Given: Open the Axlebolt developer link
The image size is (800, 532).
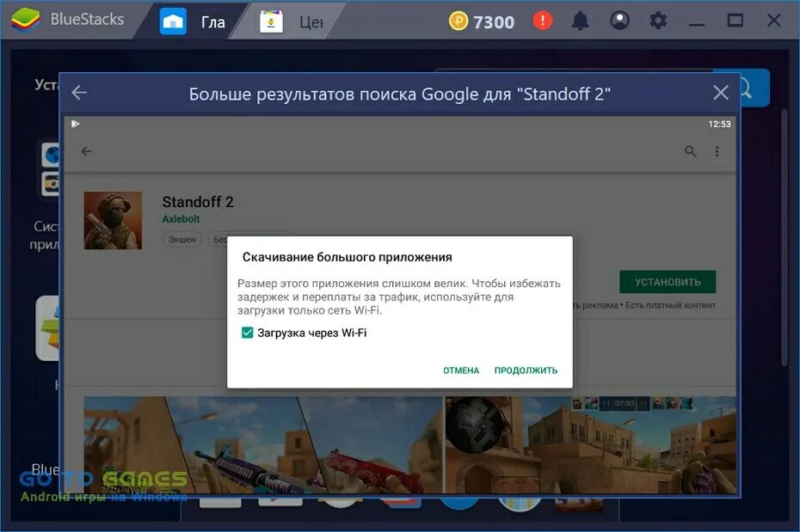Looking at the screenshot, I should coord(181,218).
